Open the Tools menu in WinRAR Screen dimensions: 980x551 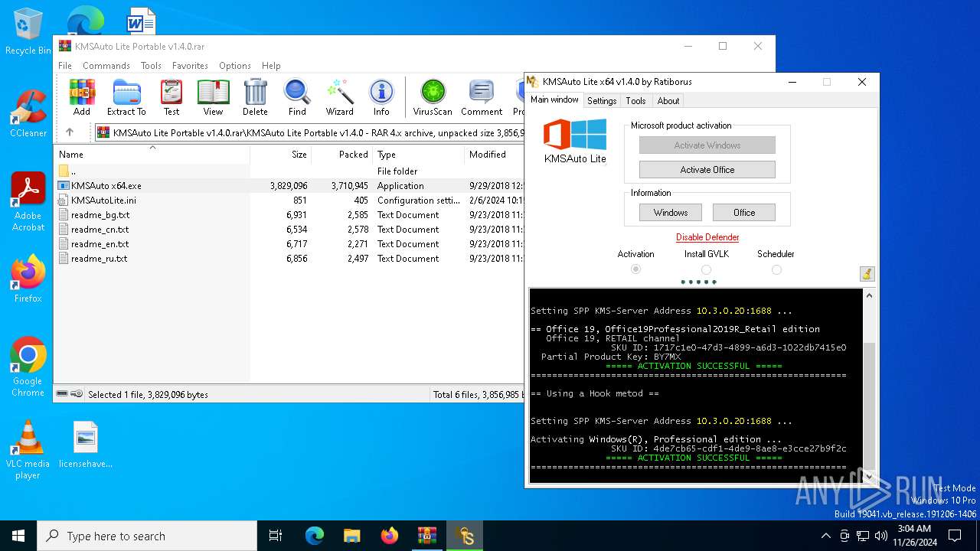(x=151, y=66)
